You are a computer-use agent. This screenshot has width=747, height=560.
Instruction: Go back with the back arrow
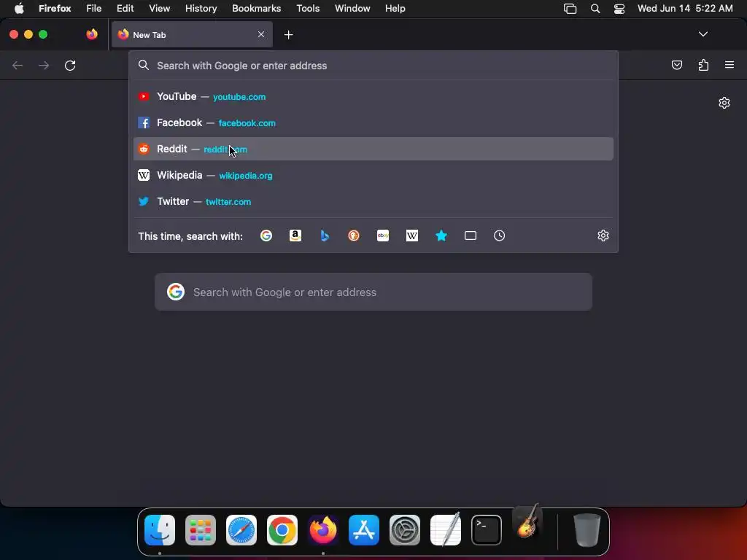point(18,65)
